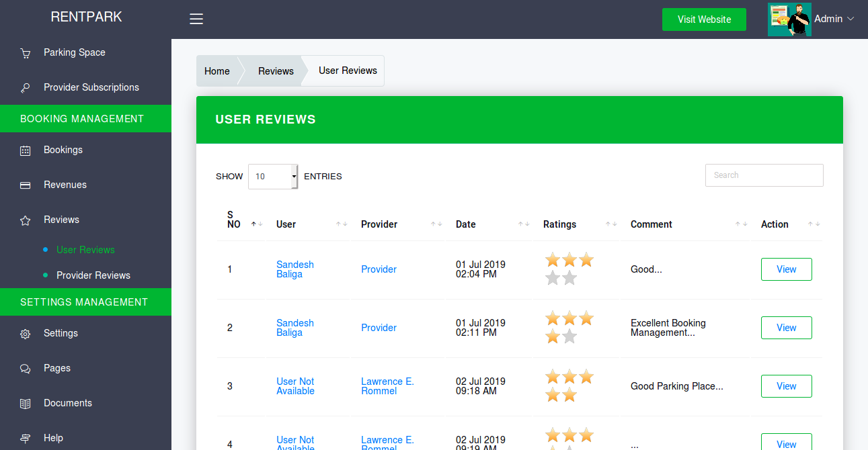Select Provider Reviews submenu item
Image resolution: width=868 pixels, height=450 pixels.
point(93,275)
